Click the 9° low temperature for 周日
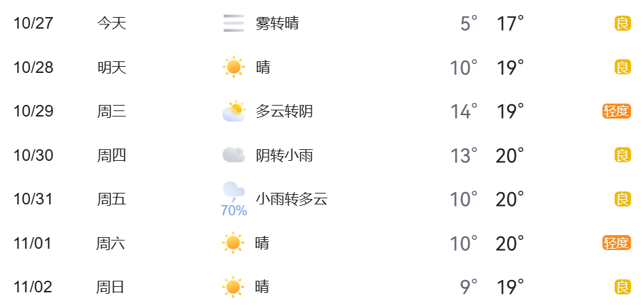Screen dimensions: 644x308 click(469, 287)
